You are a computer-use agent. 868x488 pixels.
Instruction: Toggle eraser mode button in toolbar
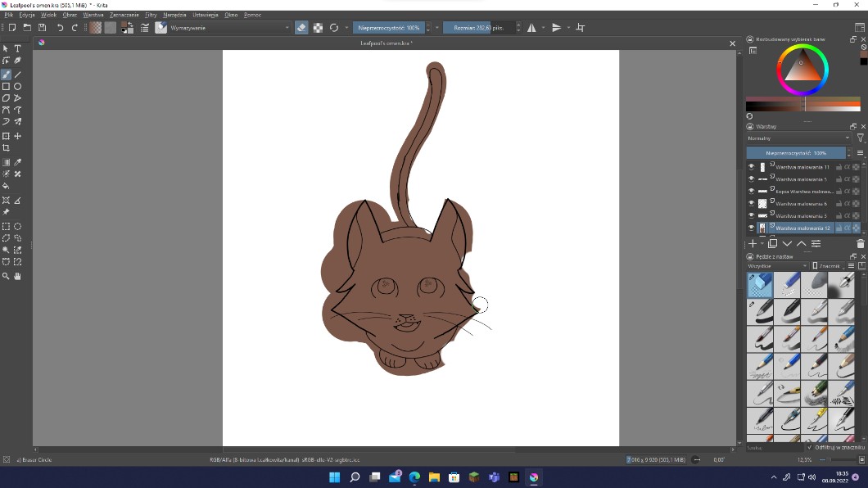(x=301, y=28)
